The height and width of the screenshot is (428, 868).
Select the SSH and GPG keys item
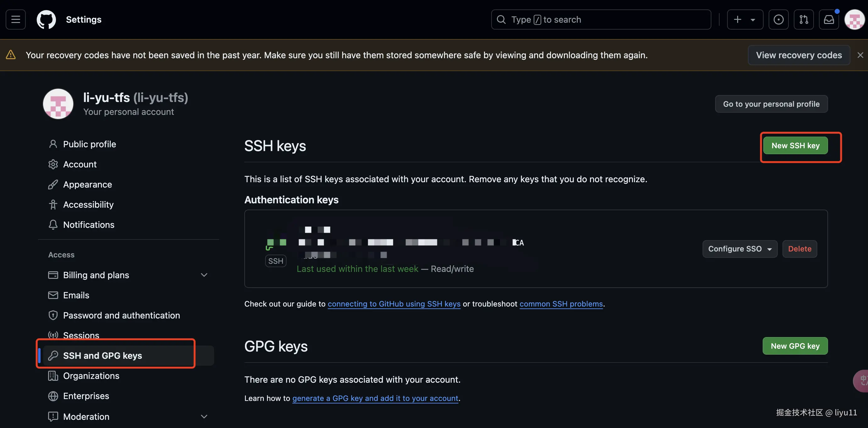point(103,356)
